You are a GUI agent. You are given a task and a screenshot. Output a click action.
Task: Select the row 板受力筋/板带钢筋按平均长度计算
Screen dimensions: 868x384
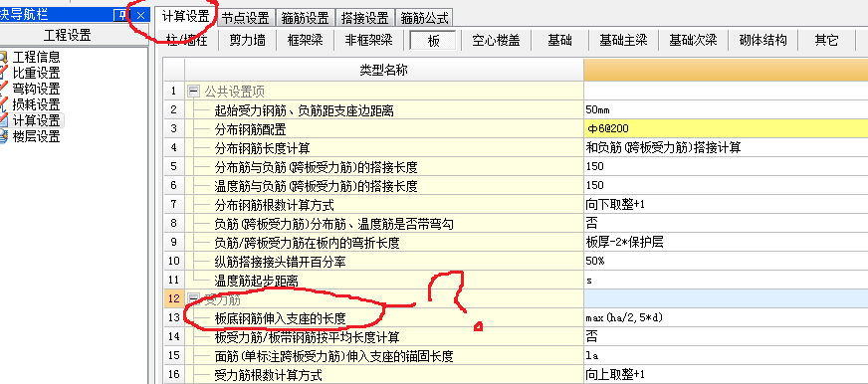click(x=384, y=337)
